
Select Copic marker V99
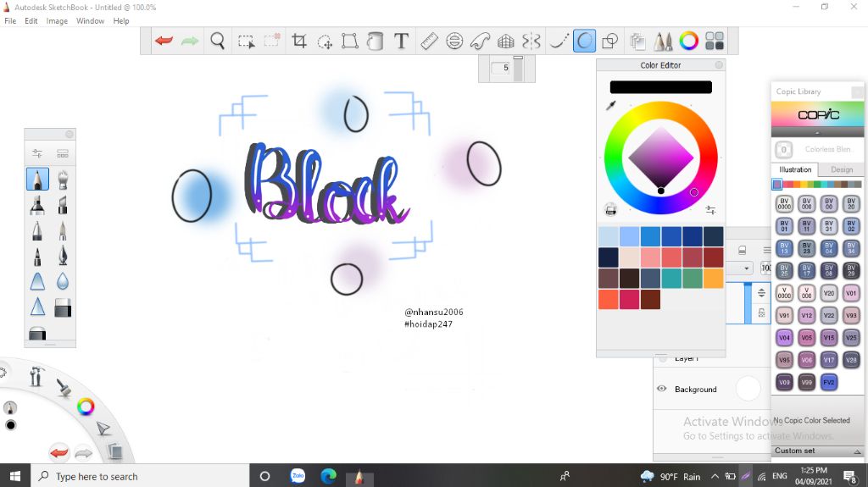pyautogui.click(x=807, y=382)
